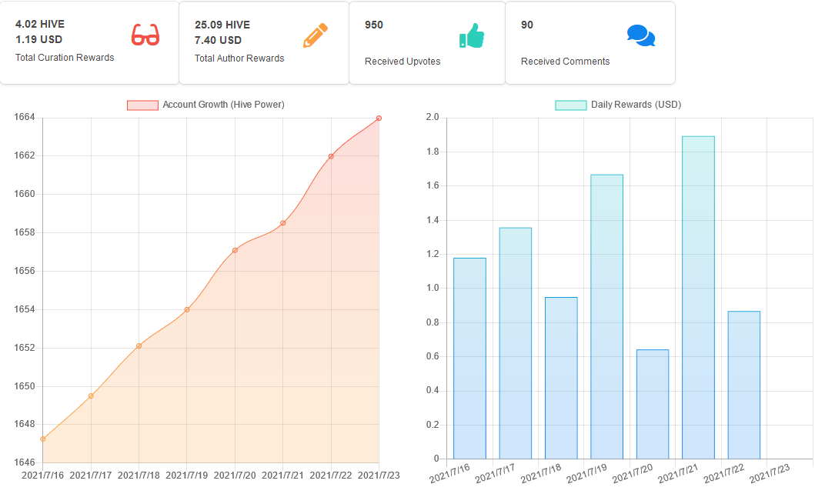The width and height of the screenshot is (815, 504).
Task: Click the 2021/7/22 daily rewards bar
Action: coord(744,385)
